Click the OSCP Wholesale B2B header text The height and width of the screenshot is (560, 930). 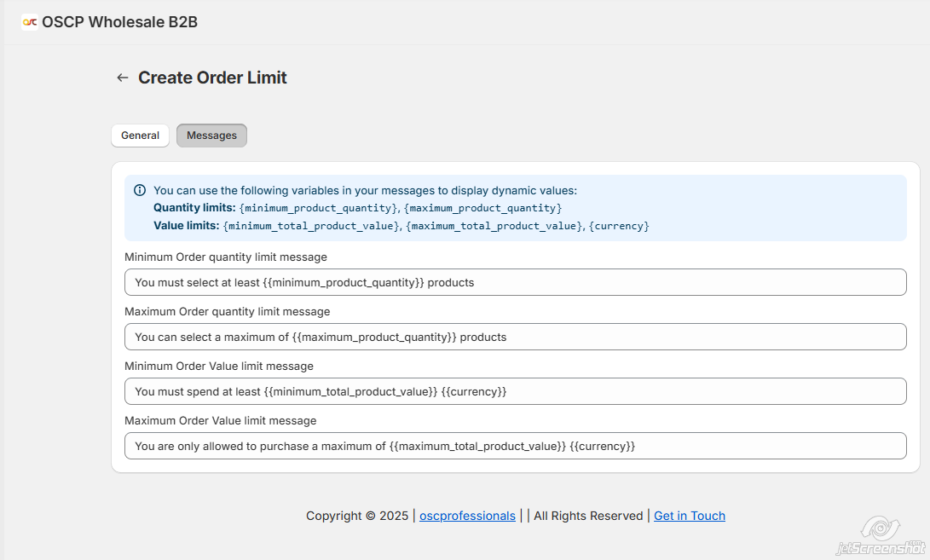(x=120, y=22)
